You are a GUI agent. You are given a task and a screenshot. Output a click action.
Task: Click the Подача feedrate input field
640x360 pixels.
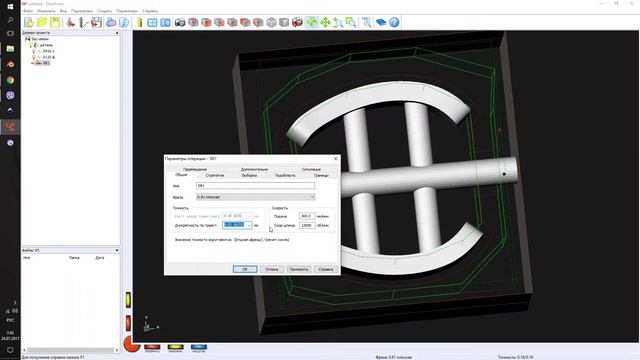307,216
